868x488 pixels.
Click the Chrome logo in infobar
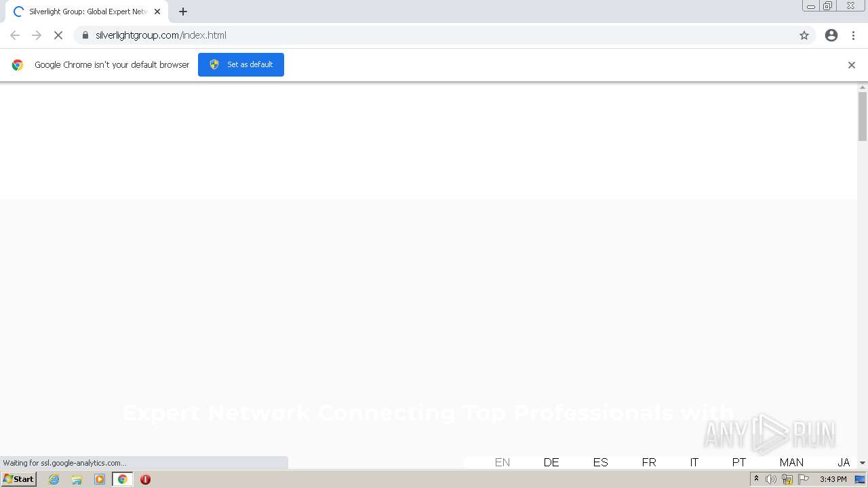pos(18,65)
